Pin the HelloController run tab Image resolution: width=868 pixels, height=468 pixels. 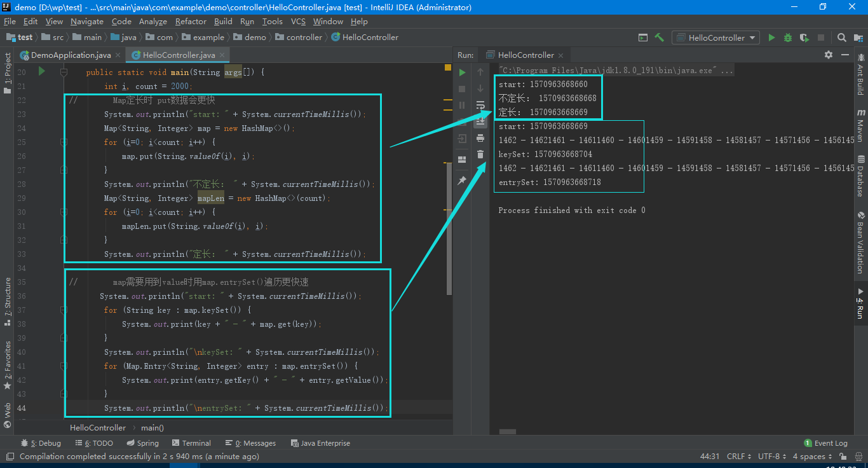coord(462,181)
